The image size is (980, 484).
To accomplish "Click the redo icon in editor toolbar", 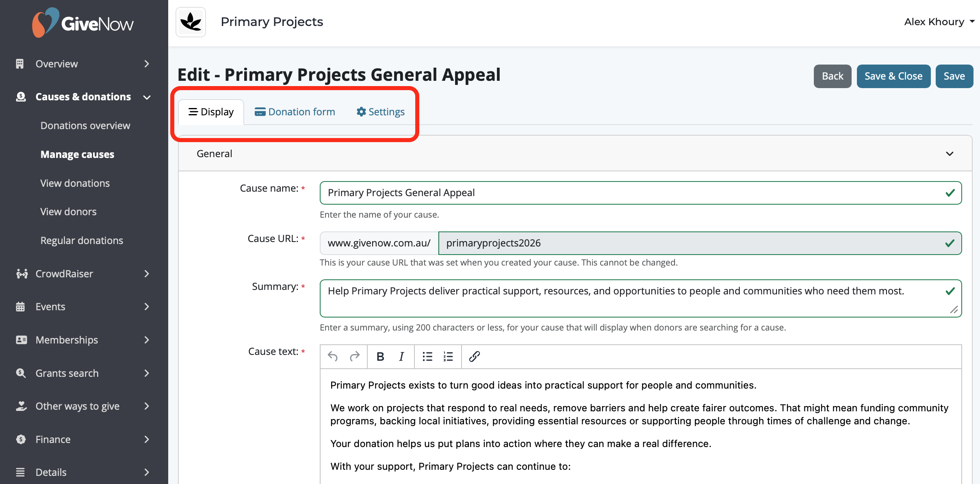I will 355,357.
